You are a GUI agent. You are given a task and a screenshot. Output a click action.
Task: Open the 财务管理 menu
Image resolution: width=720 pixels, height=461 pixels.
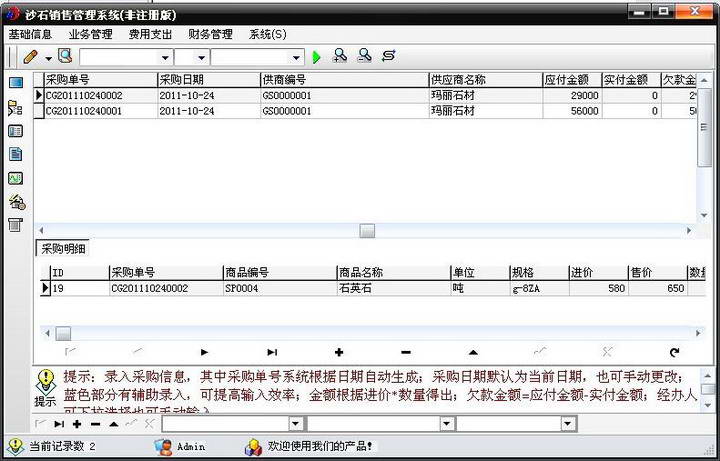(x=210, y=34)
